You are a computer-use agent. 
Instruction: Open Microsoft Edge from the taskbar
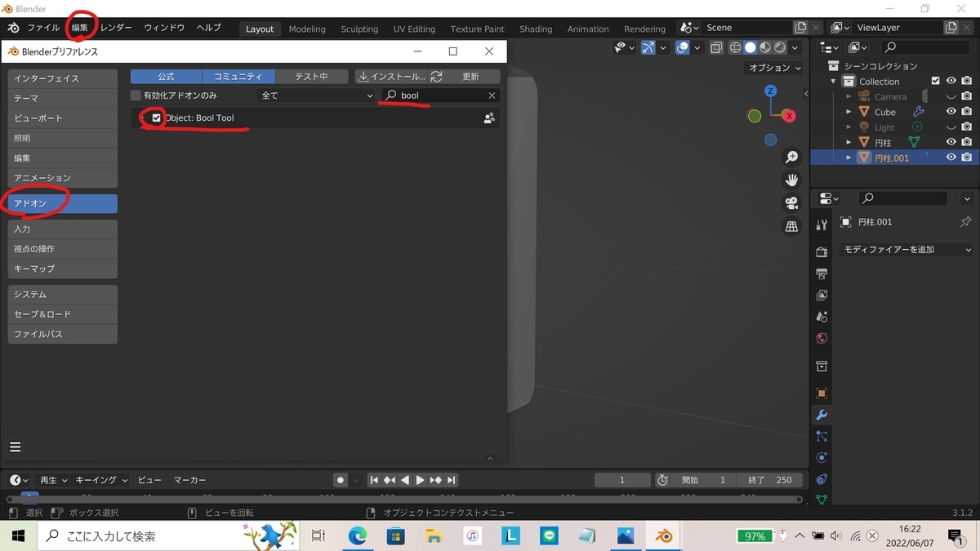point(358,535)
